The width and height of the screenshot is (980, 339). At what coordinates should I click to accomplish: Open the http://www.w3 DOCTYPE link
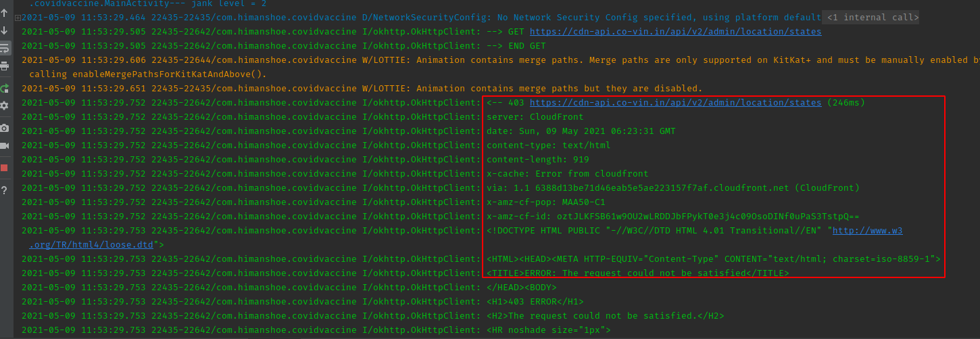(867, 231)
